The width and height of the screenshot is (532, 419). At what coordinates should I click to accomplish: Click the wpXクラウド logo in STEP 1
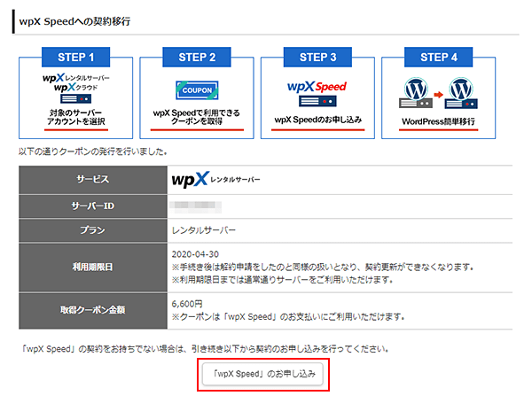[76, 88]
